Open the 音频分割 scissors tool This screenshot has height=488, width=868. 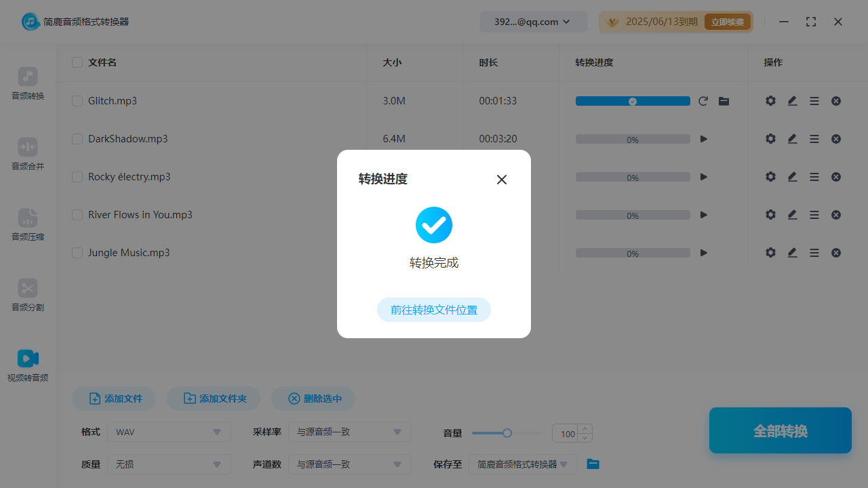point(28,288)
